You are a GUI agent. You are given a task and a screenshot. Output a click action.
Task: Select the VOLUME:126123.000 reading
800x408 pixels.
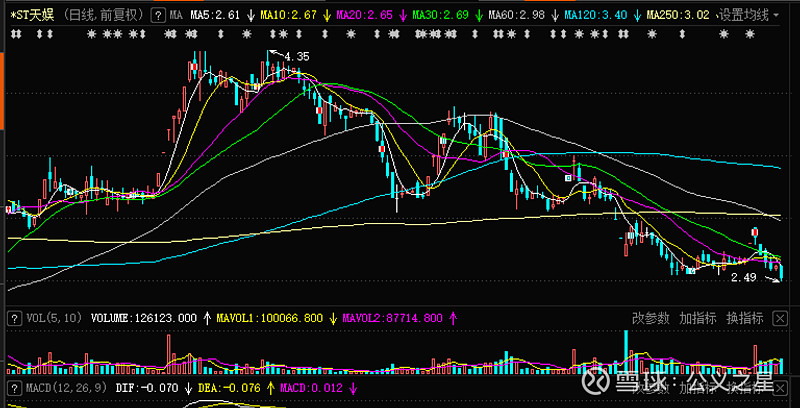(144, 319)
